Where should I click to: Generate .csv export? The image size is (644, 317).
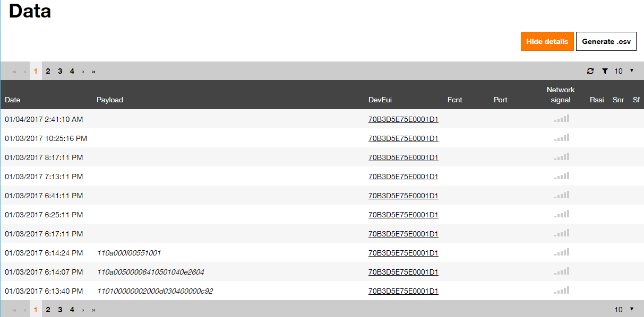point(606,41)
